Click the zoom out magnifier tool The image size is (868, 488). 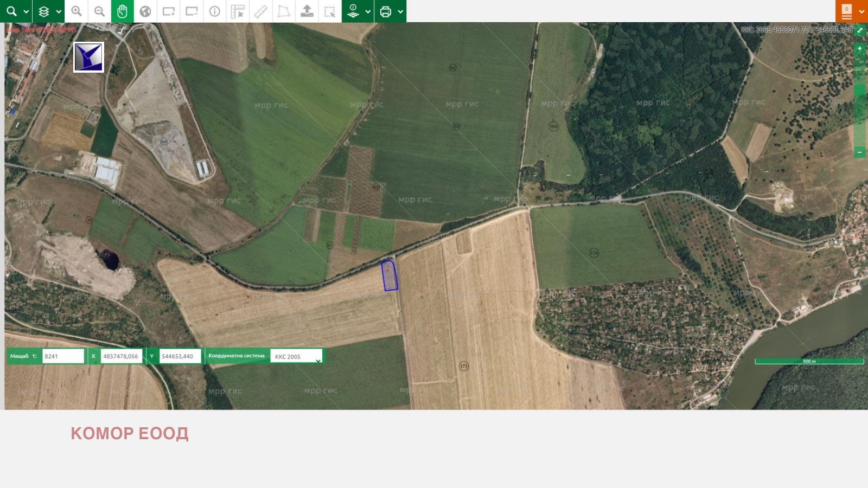99,11
